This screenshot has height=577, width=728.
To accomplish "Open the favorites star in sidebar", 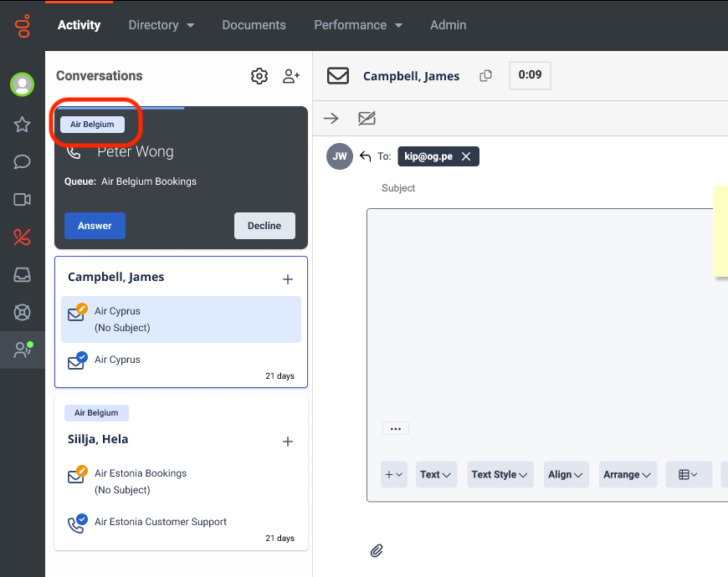I will [22, 125].
